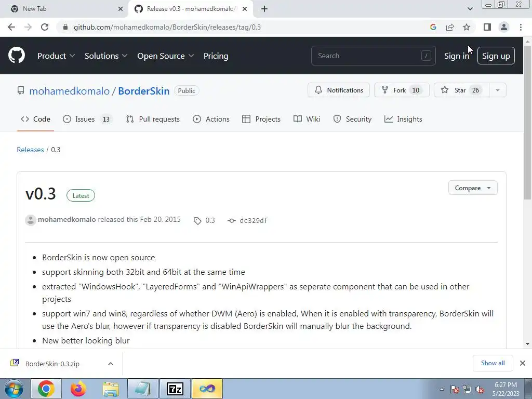Viewport: 532px width, 399px height.
Task: Open 7-Zip from taskbar
Action: (175, 389)
